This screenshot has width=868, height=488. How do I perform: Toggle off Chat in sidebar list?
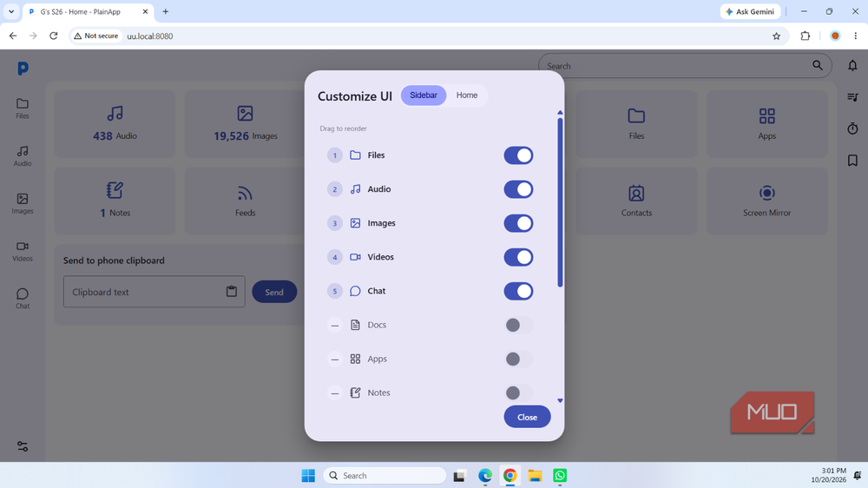click(518, 292)
